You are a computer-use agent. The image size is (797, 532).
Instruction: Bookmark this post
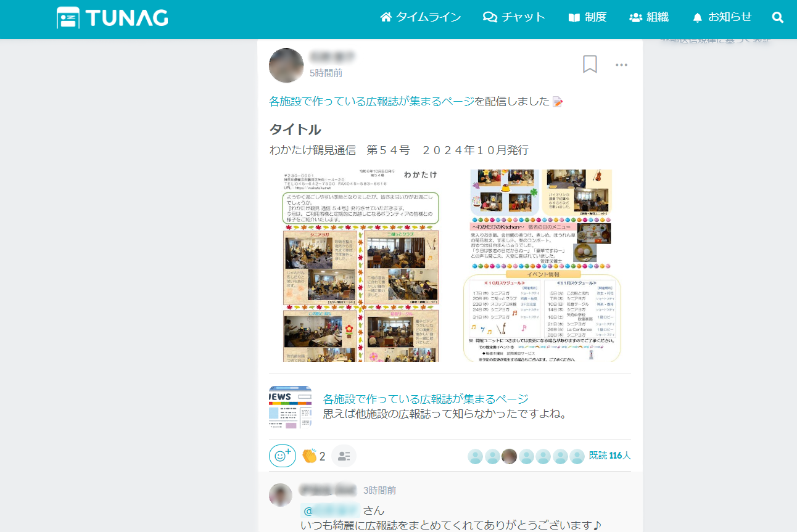(x=590, y=64)
